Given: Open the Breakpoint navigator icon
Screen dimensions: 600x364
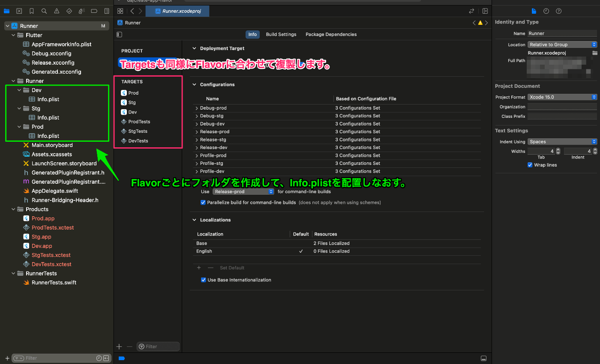Looking at the screenshot, I should pyautogui.click(x=94, y=11).
